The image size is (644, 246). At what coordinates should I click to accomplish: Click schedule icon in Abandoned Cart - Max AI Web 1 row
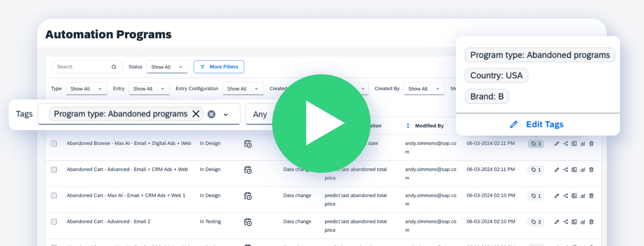pos(248,196)
